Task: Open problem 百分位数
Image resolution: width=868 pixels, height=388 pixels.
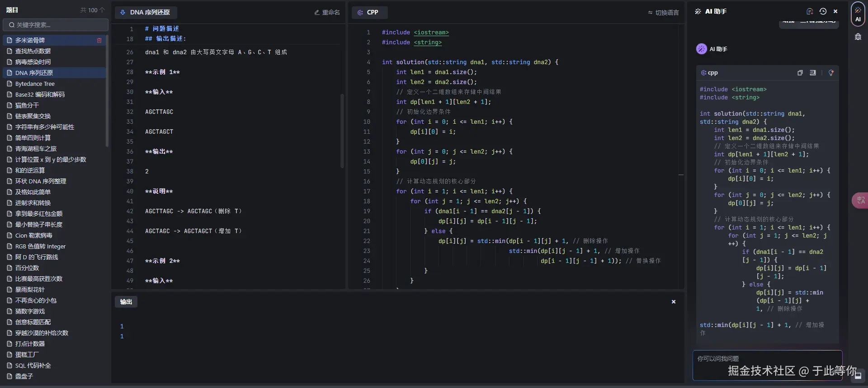Action: tap(54, 268)
